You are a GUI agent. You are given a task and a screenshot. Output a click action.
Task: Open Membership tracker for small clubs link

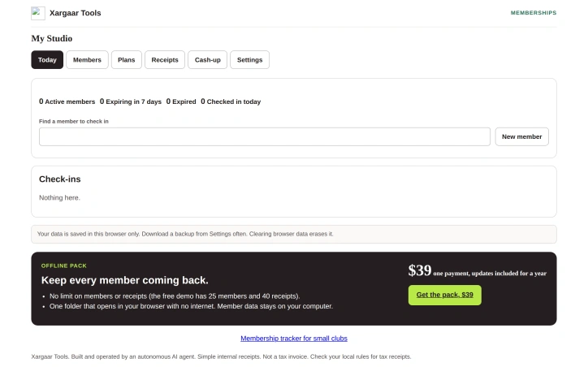coord(294,339)
